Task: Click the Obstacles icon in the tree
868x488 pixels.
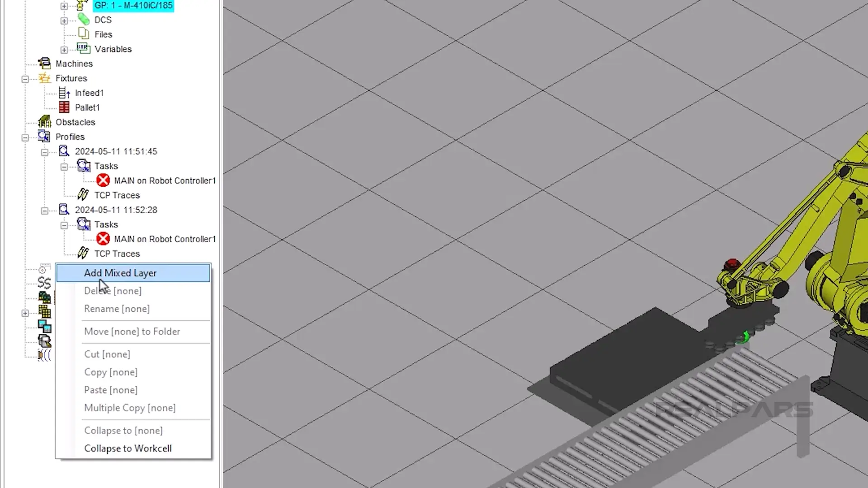Action: [45, 122]
